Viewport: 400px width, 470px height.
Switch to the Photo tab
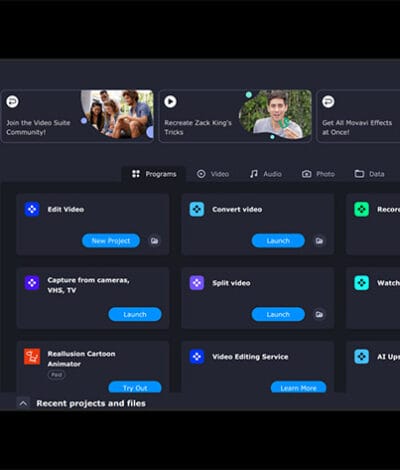tap(318, 174)
